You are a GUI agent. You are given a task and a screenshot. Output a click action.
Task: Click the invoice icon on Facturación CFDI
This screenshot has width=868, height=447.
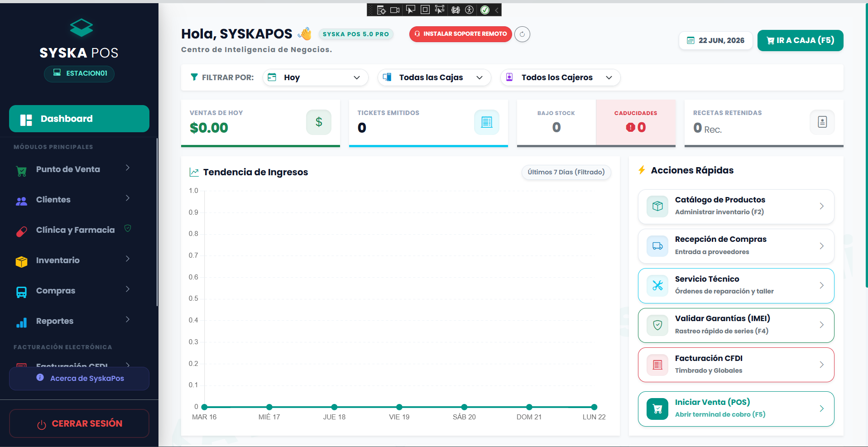click(657, 365)
